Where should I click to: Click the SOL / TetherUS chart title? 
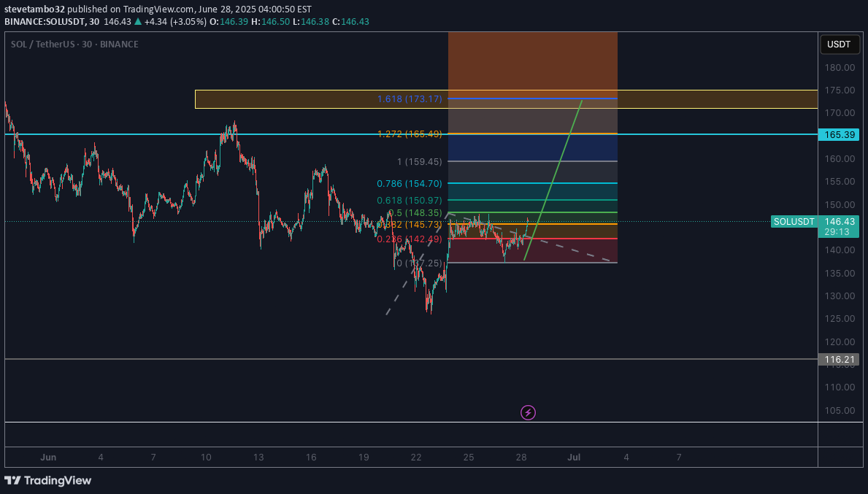[x=74, y=45]
